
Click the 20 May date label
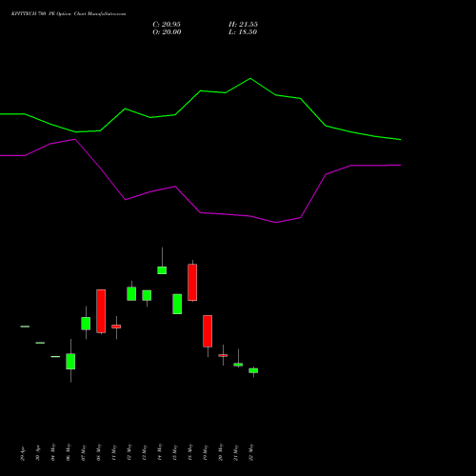221,452
